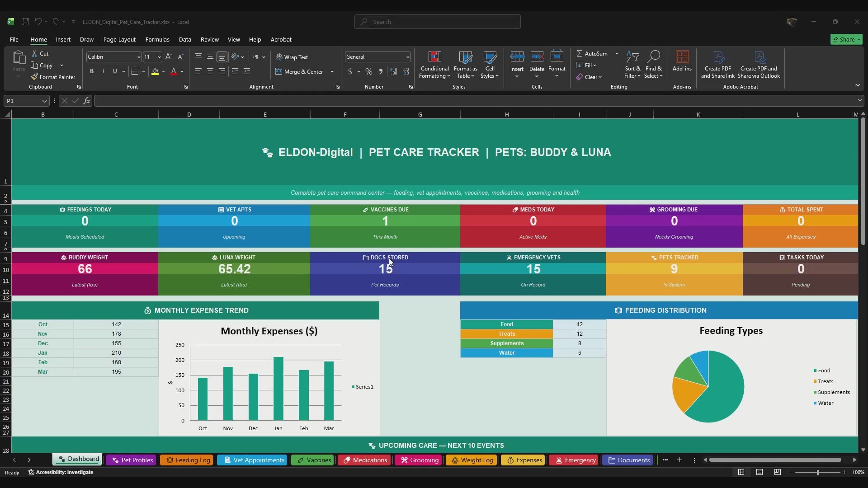The height and width of the screenshot is (488, 868).
Task: Open the General number format dropdown
Action: coord(407,57)
